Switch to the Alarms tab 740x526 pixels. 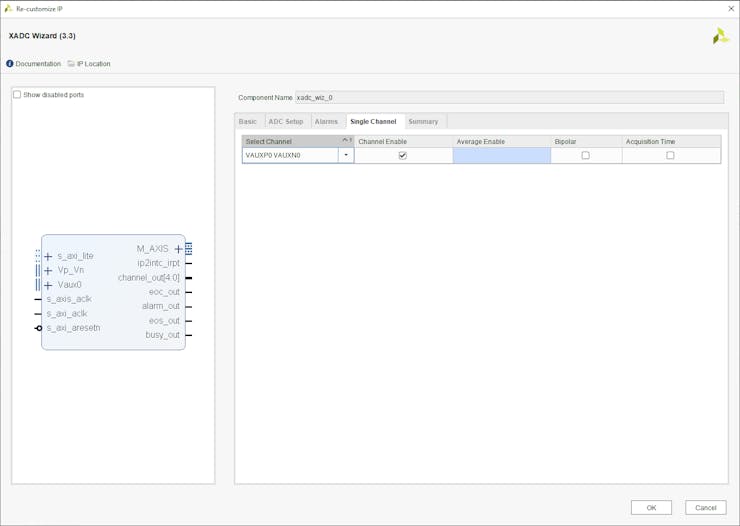(326, 121)
